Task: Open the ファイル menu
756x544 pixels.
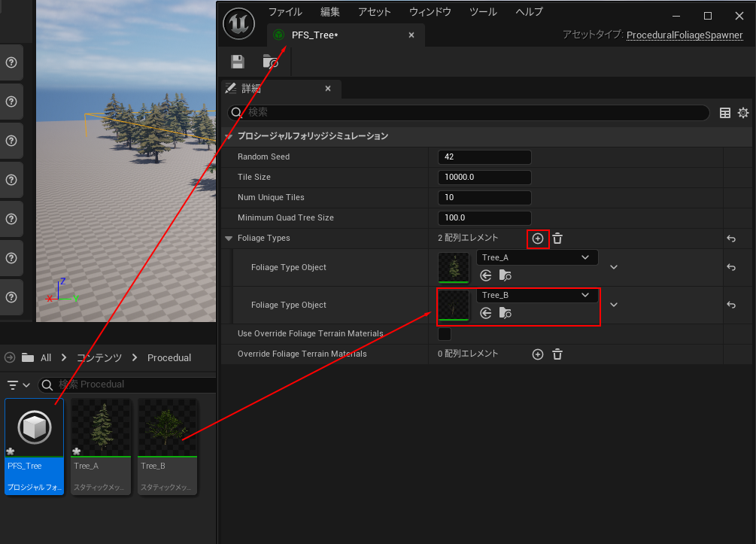Action: [285, 12]
